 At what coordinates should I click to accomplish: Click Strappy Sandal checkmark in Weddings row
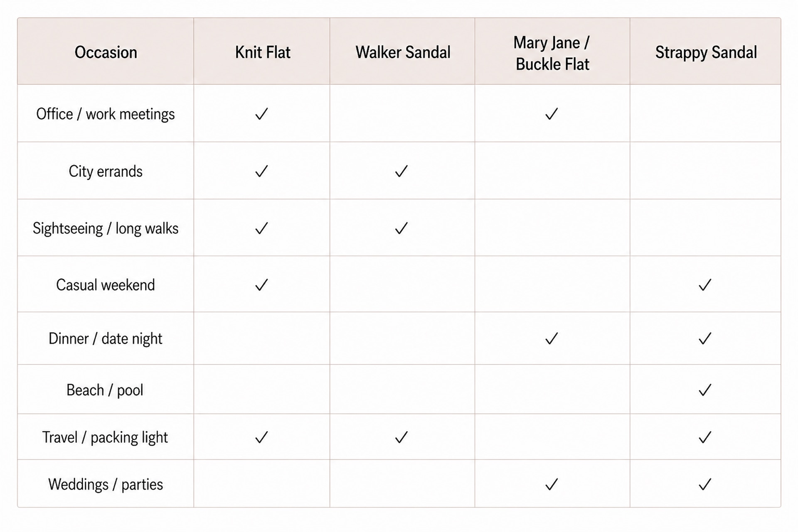[x=705, y=484]
